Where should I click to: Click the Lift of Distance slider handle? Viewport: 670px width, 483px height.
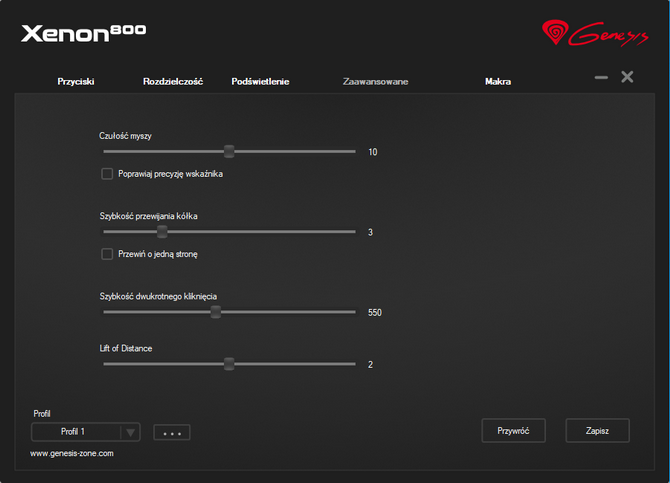click(229, 364)
